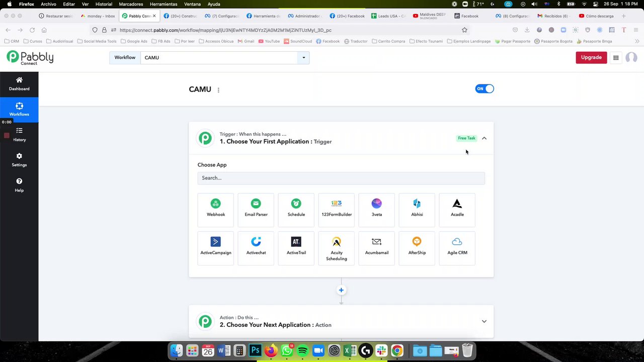Image resolution: width=644 pixels, height=362 pixels.
Task: Click the CAMU workflow name field
Action: [x=219, y=57]
